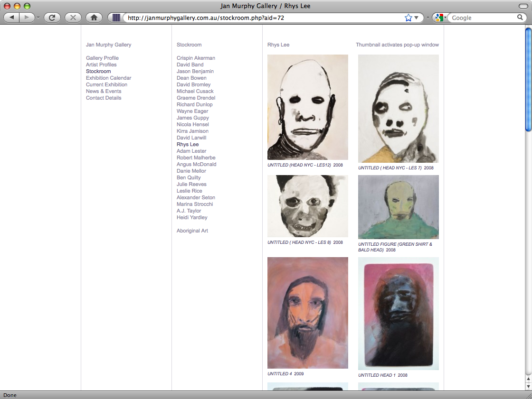Viewport: 532px width, 399px height.
Task: Open Nicola Hensel's stockroom
Action: coord(193,124)
